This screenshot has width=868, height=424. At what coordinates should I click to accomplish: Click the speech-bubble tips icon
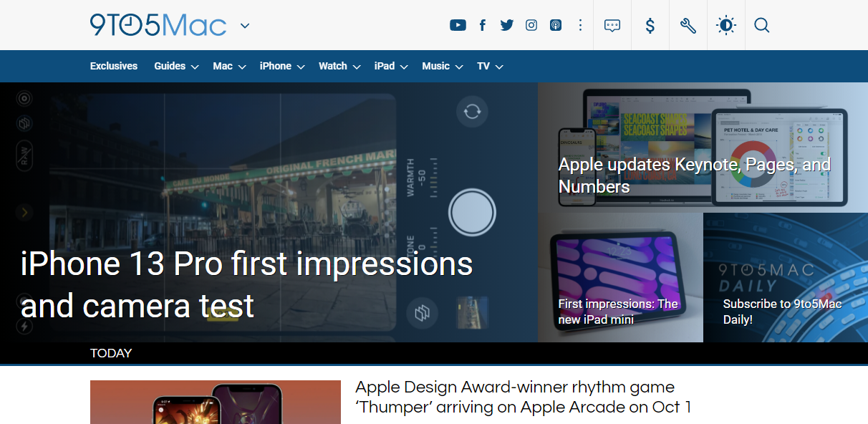612,26
